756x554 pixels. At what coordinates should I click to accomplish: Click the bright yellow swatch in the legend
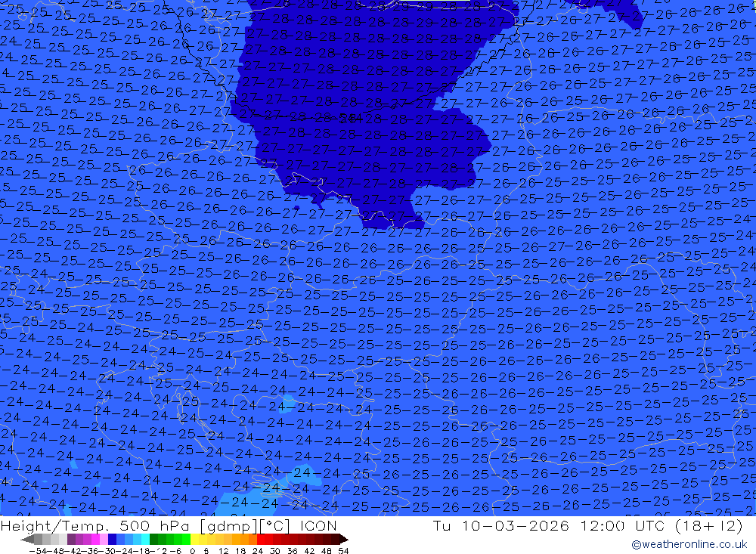click(195, 539)
